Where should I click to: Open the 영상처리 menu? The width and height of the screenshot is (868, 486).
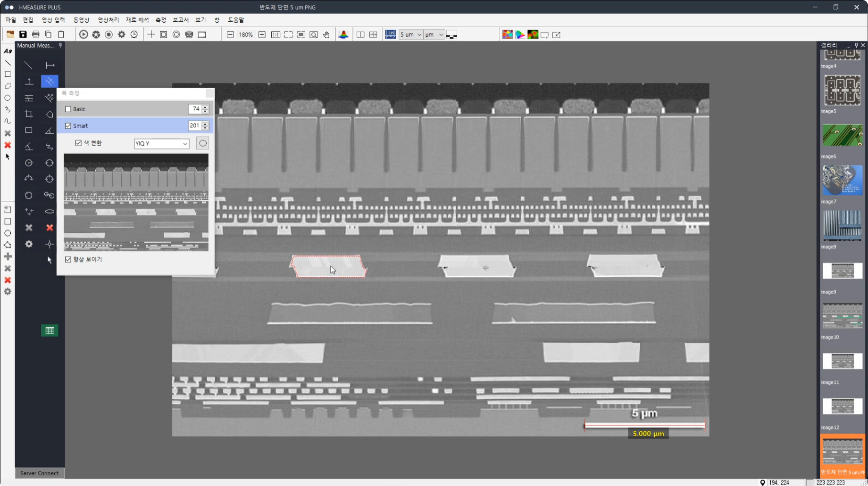tap(108, 20)
